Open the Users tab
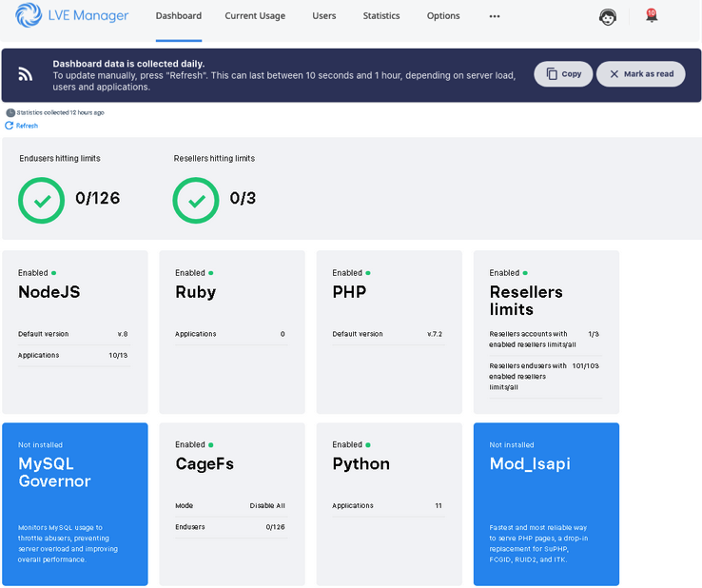 coord(324,16)
